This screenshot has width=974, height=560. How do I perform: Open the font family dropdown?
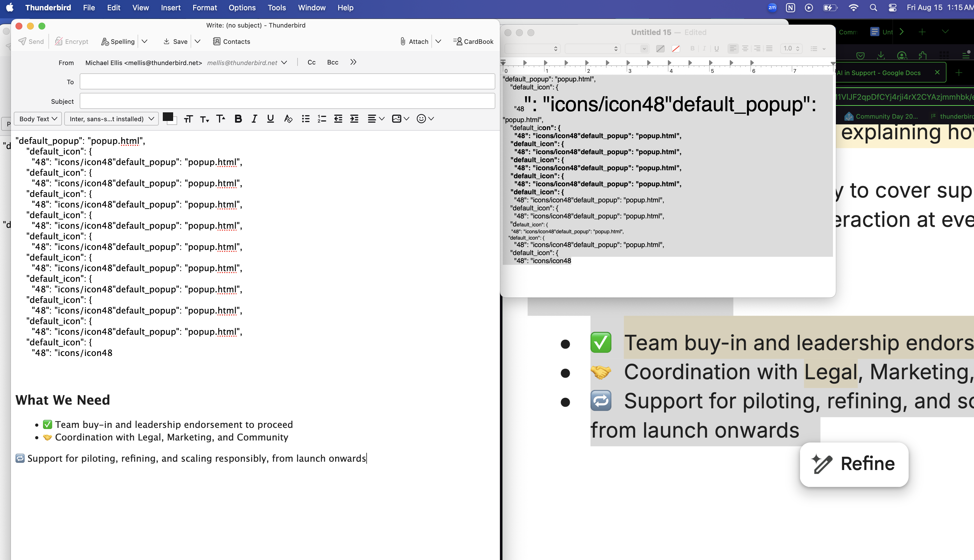point(112,119)
